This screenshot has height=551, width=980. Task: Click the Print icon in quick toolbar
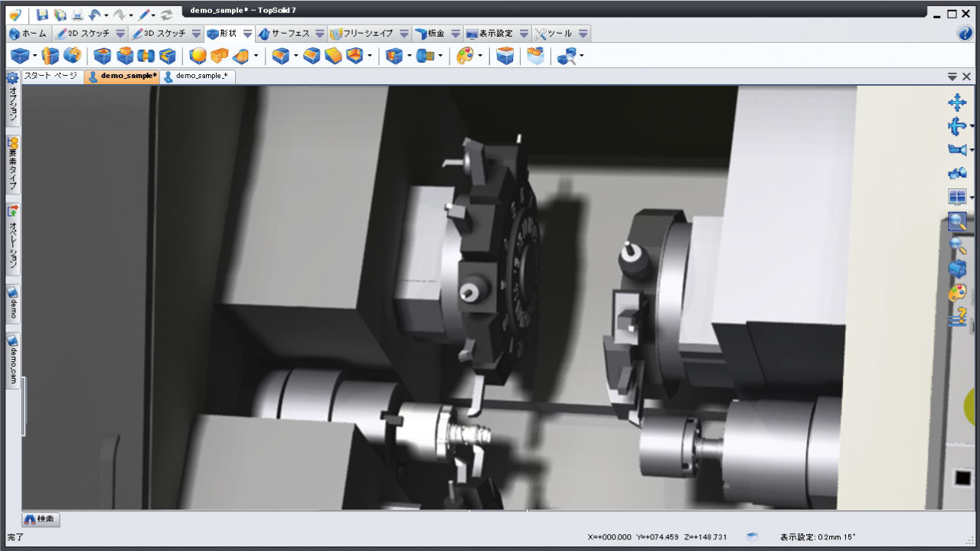[77, 15]
